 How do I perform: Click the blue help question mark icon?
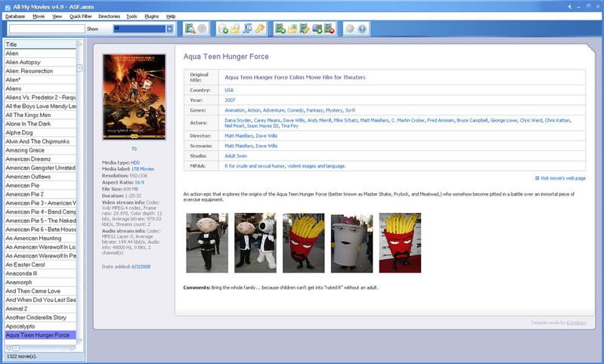[x=362, y=29]
